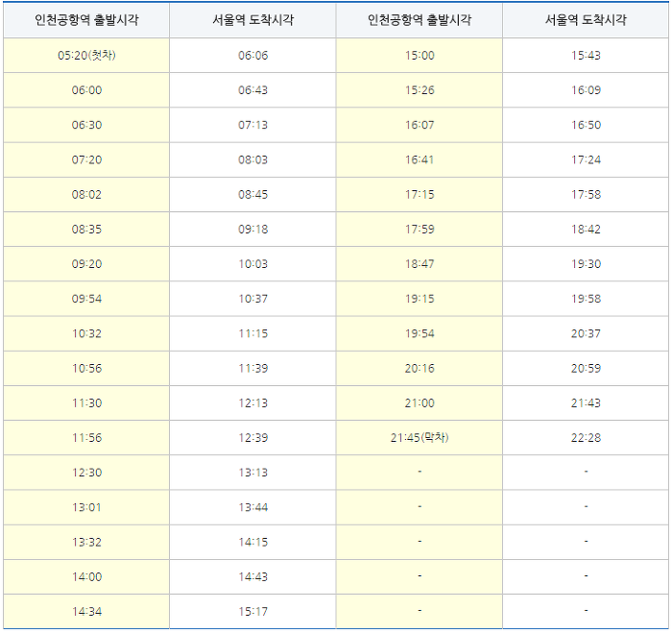The image size is (672, 633).
Task: Select arrival time 09:18
Action: [252, 229]
